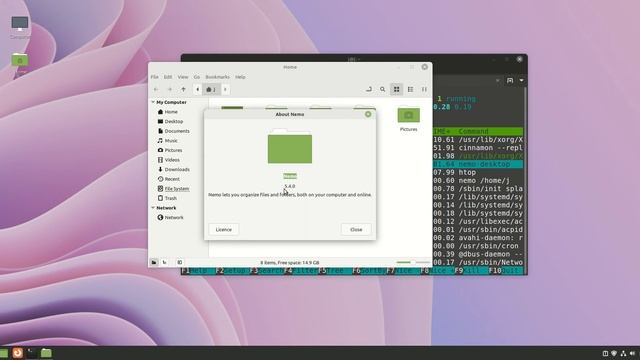640x360 pixels.
Task: Click the Command column header in htop
Action: 473,131
